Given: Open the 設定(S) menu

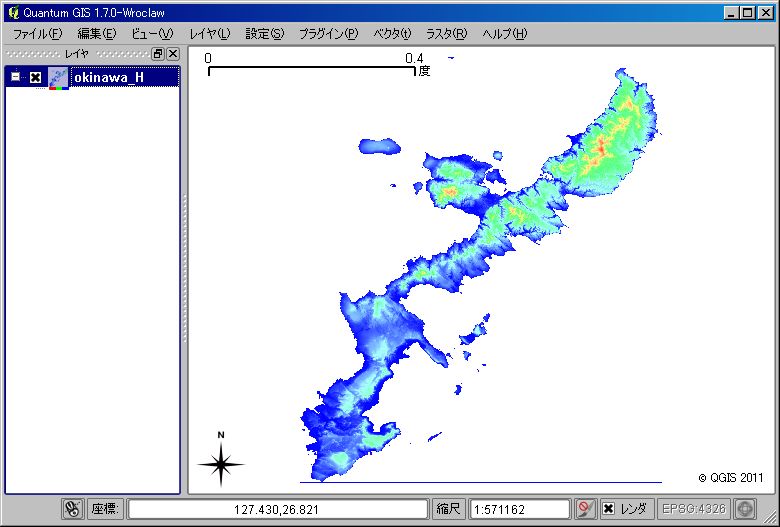Looking at the screenshot, I should click(264, 34).
